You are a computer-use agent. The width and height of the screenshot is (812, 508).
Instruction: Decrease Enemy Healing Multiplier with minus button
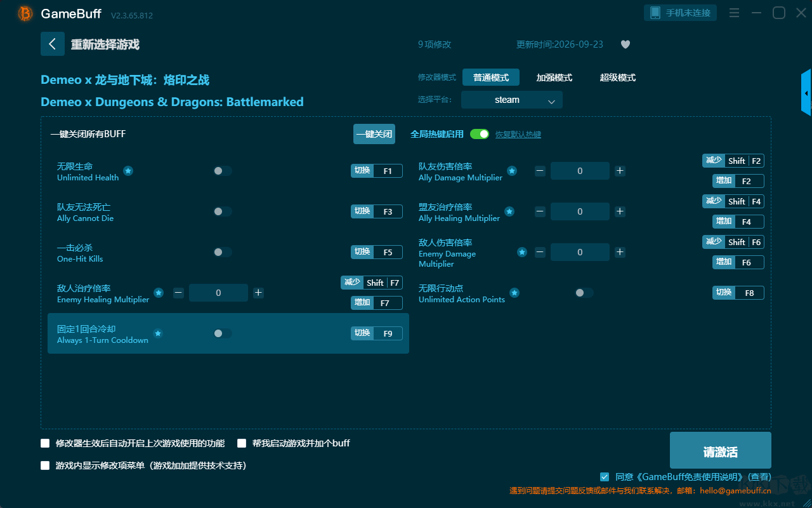(178, 293)
